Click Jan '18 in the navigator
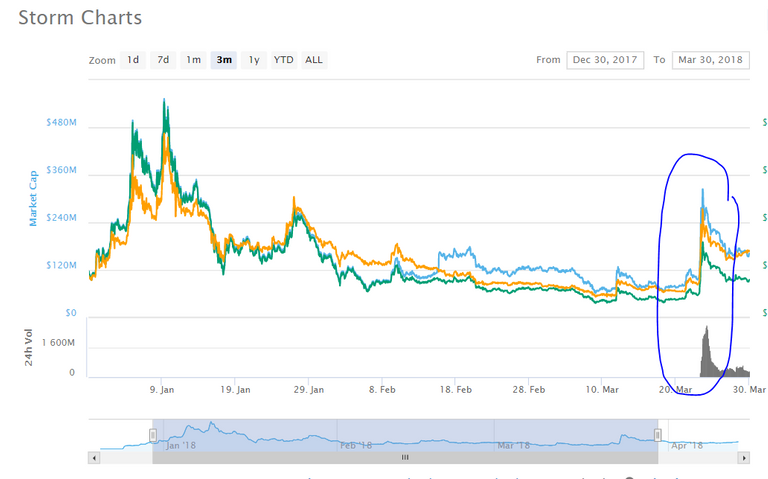This screenshot has width=768, height=479. pyautogui.click(x=181, y=446)
